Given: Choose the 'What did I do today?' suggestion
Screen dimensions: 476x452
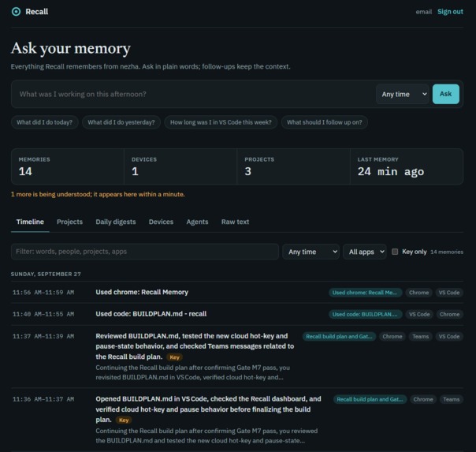Looking at the screenshot, I should tap(45, 122).
